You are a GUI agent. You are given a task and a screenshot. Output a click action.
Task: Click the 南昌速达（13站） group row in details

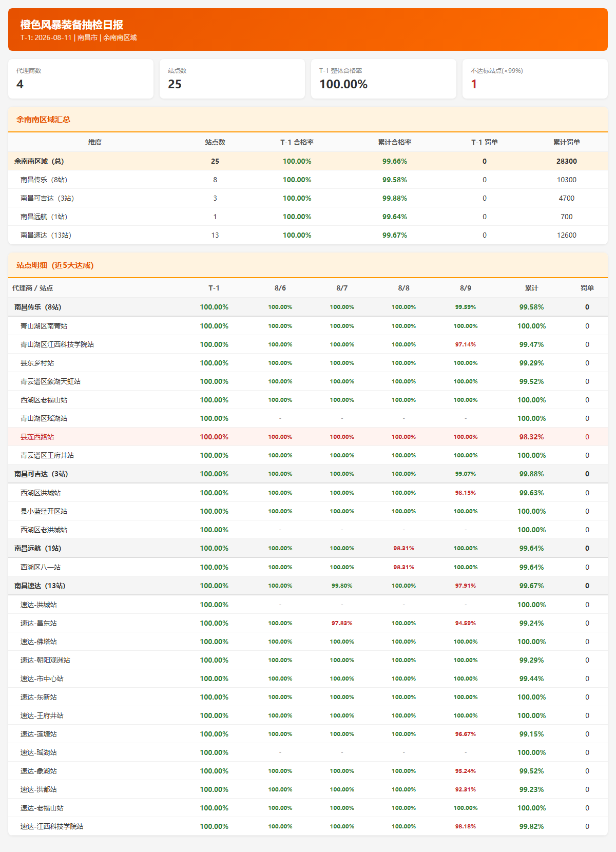308,586
